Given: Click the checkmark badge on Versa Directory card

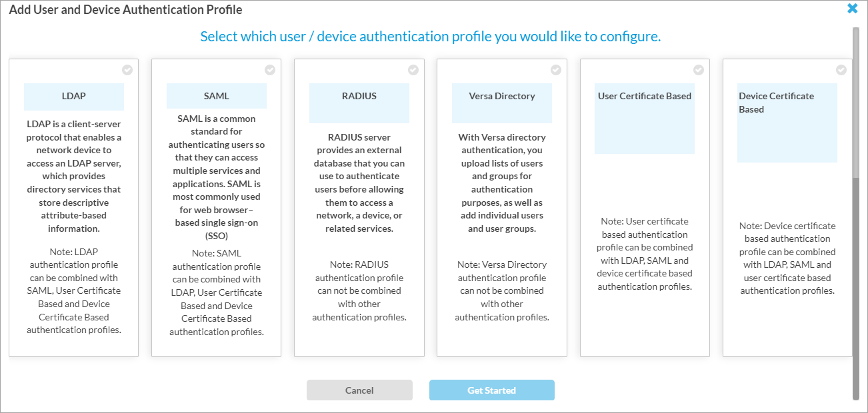Looking at the screenshot, I should click(555, 69).
